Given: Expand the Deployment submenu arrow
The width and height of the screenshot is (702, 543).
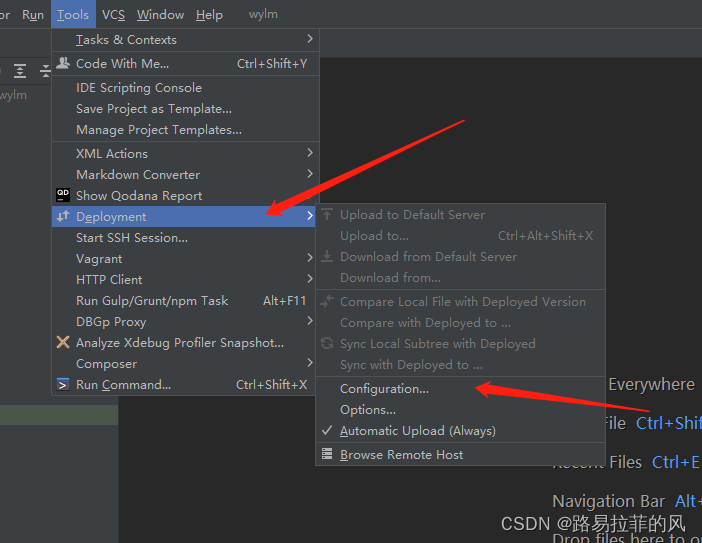Looking at the screenshot, I should pyautogui.click(x=310, y=216).
